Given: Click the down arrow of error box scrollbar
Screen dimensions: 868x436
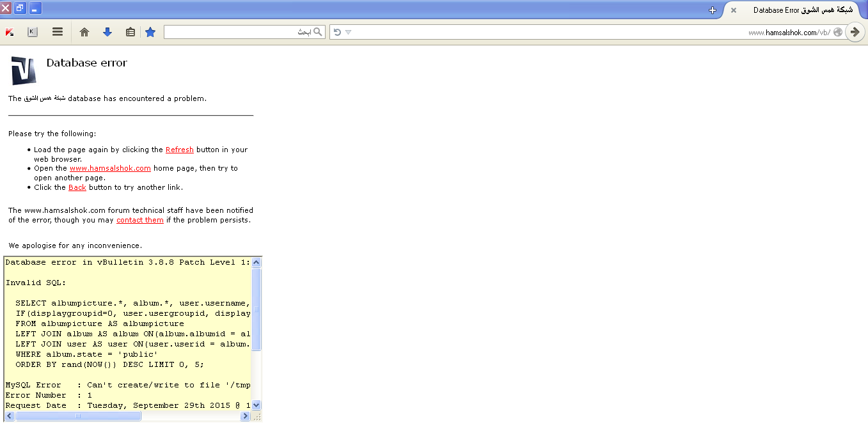Looking at the screenshot, I should click(x=256, y=405).
